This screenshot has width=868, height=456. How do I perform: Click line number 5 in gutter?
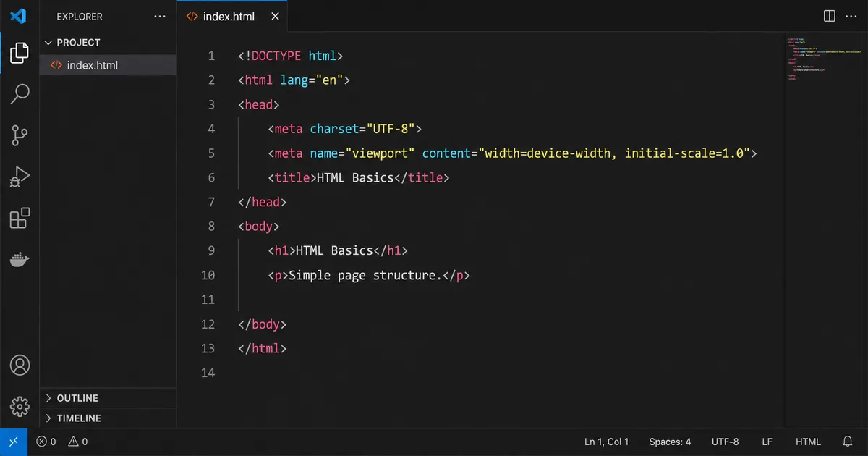click(211, 153)
